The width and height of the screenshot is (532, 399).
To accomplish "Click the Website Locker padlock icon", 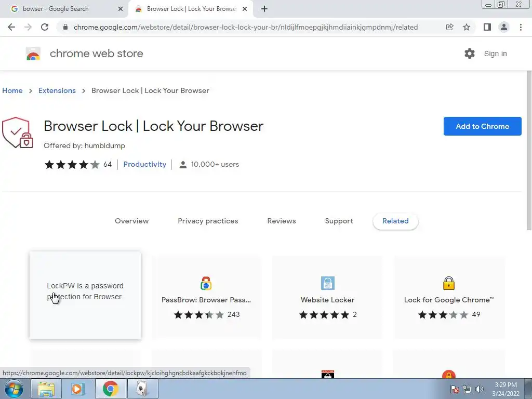I will (x=328, y=283).
